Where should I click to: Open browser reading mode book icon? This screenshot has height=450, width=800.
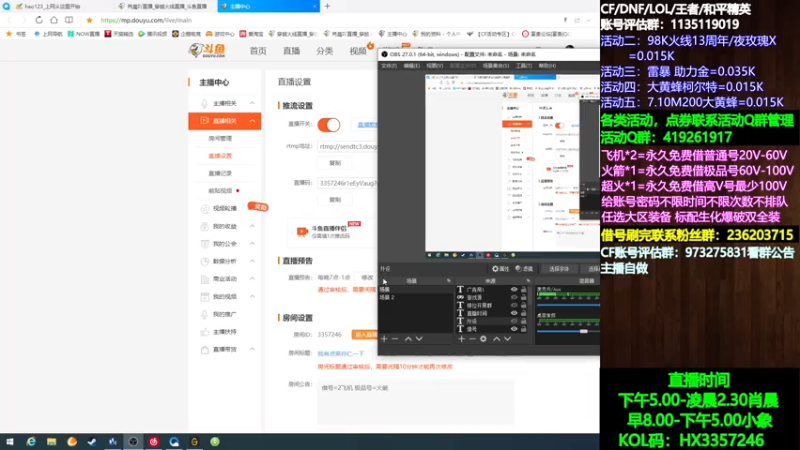tap(69, 20)
